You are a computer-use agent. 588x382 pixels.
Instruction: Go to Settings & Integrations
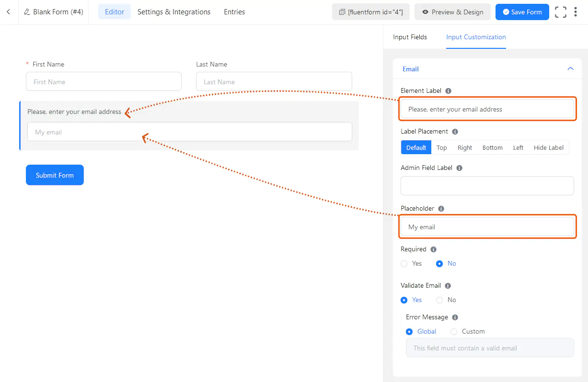pyautogui.click(x=173, y=11)
